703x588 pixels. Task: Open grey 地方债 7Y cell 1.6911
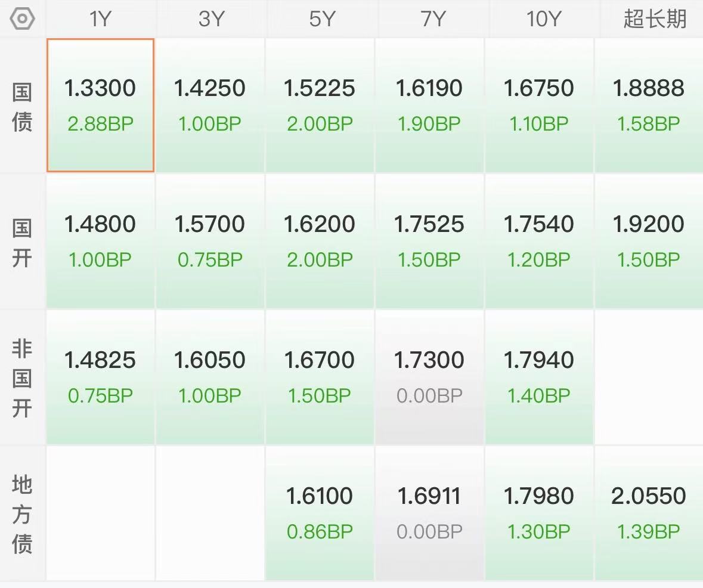(x=429, y=513)
